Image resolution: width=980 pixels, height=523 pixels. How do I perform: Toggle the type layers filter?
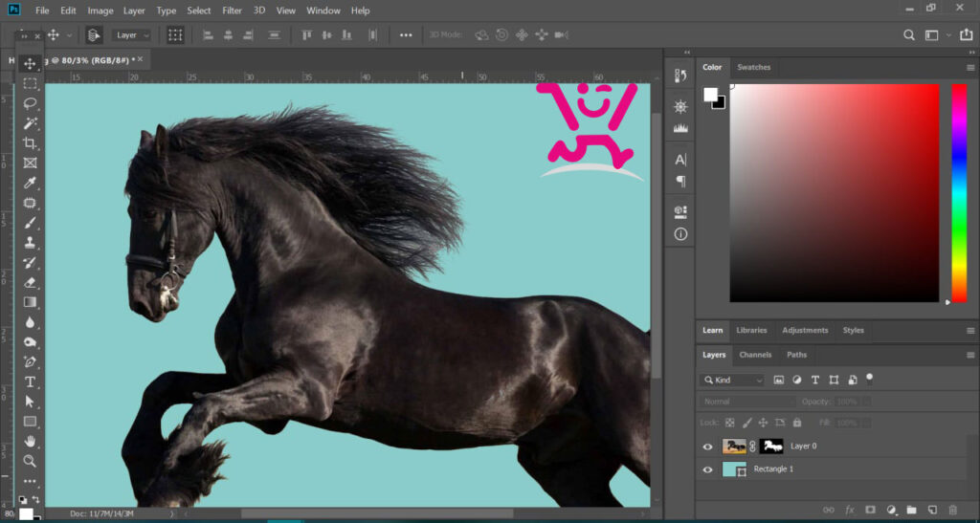[x=815, y=380]
